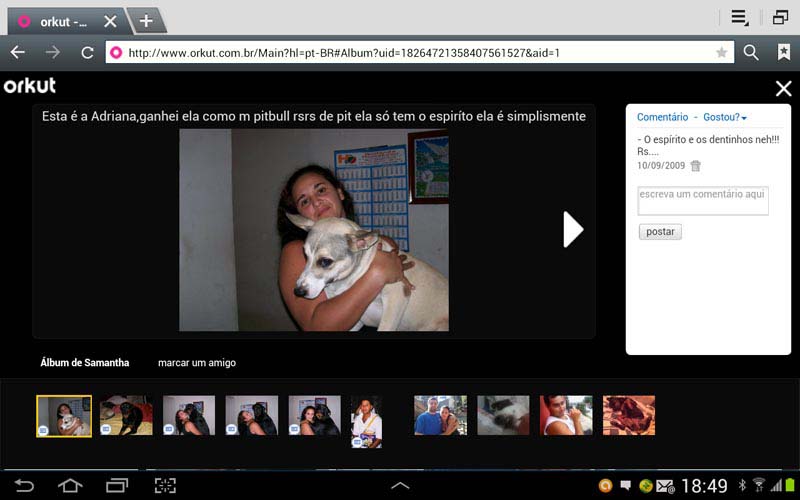Open the browser menu icon
This screenshot has height=500, width=800.
pos(739,17)
